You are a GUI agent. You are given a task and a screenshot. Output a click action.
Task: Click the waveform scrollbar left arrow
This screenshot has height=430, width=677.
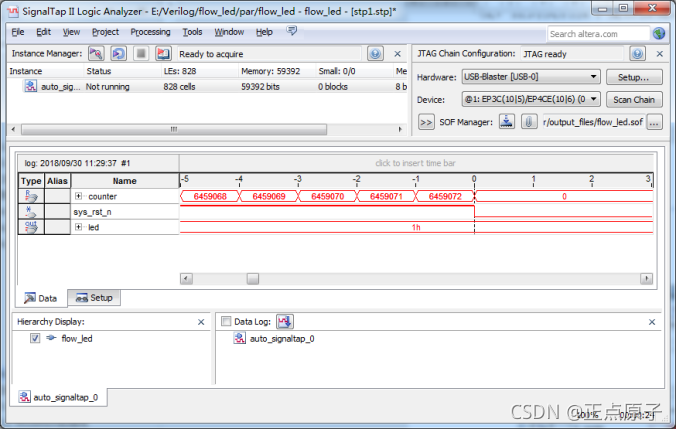click(186, 279)
